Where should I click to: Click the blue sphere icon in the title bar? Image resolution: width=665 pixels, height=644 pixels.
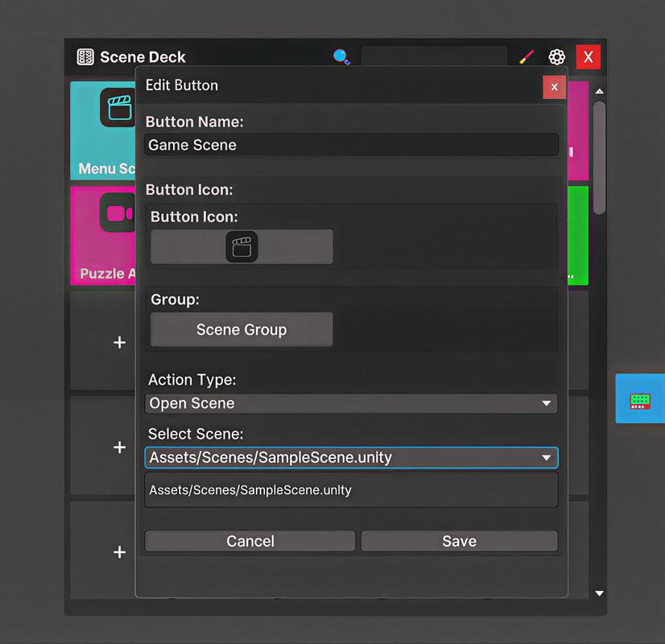[341, 56]
